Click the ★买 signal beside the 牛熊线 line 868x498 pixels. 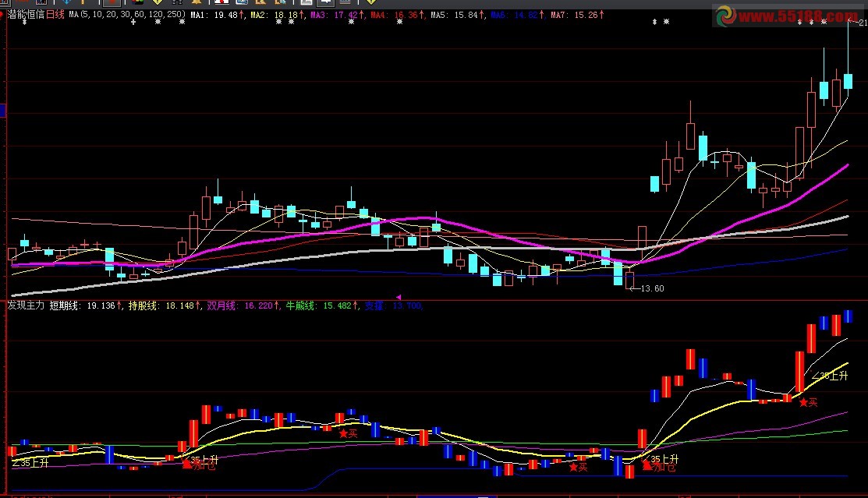click(x=348, y=434)
